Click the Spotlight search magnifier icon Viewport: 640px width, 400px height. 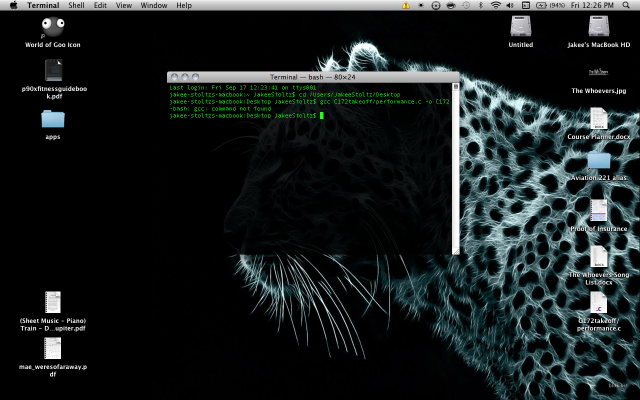click(628, 6)
